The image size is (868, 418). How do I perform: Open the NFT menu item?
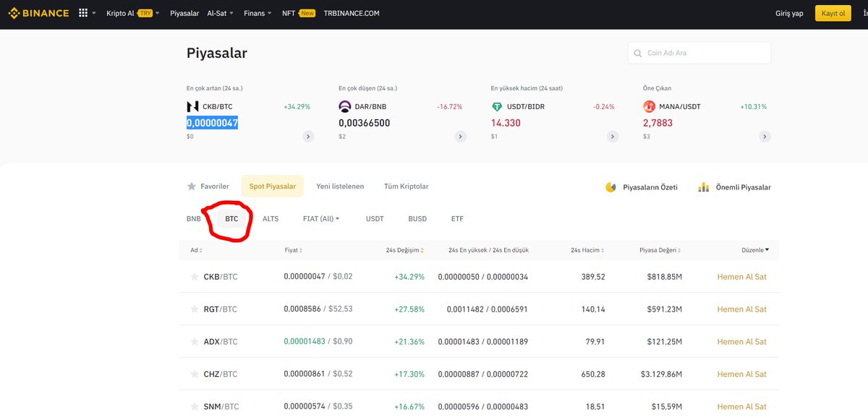tap(298, 13)
